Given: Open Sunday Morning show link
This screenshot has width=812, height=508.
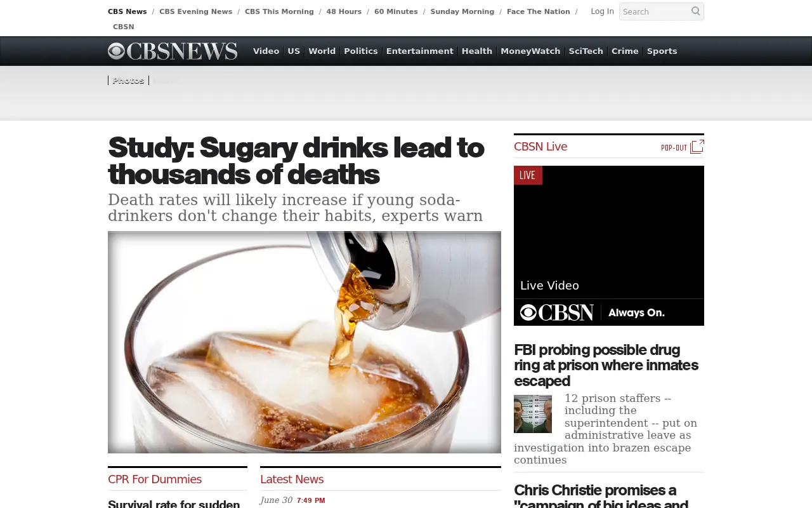Looking at the screenshot, I should point(462,11).
